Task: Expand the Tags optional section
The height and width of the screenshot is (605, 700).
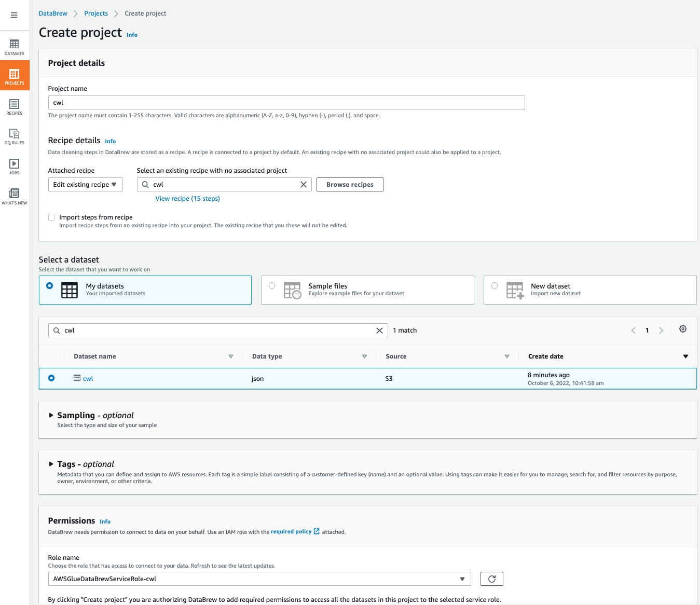Action: [51, 464]
